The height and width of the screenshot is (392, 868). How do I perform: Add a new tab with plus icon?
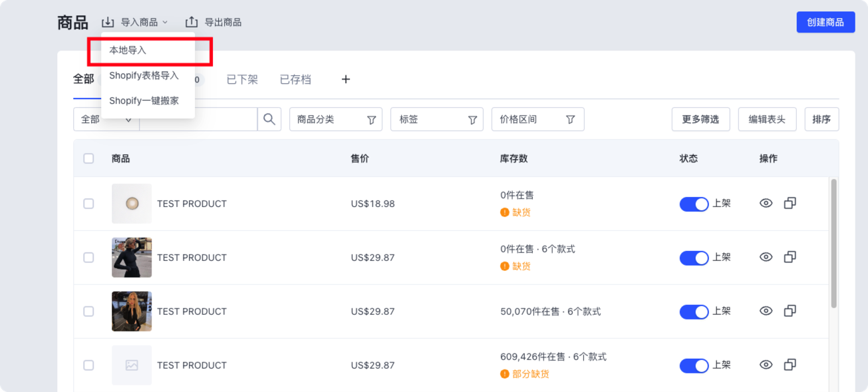point(346,79)
